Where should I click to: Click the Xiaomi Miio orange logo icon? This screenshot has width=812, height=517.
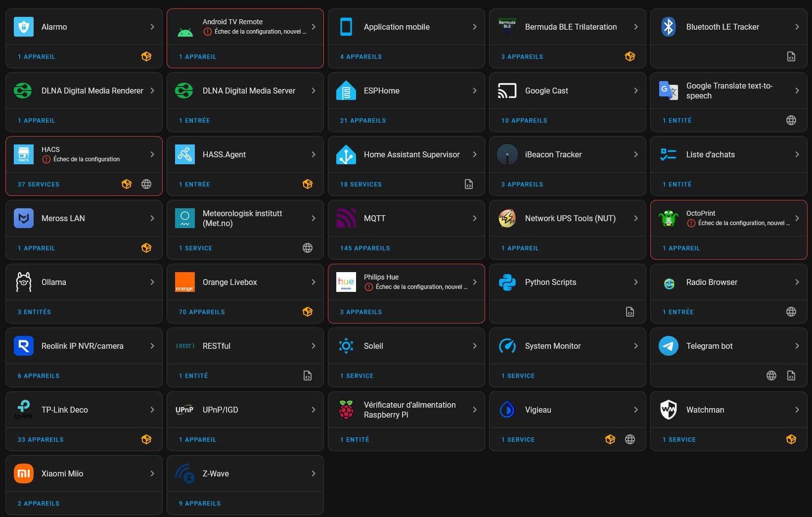pyautogui.click(x=24, y=473)
